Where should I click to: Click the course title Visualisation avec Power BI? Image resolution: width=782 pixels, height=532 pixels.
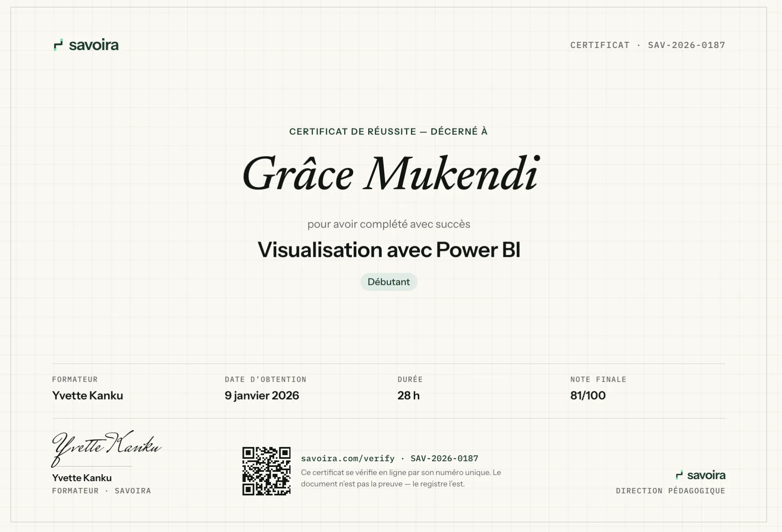coord(389,250)
